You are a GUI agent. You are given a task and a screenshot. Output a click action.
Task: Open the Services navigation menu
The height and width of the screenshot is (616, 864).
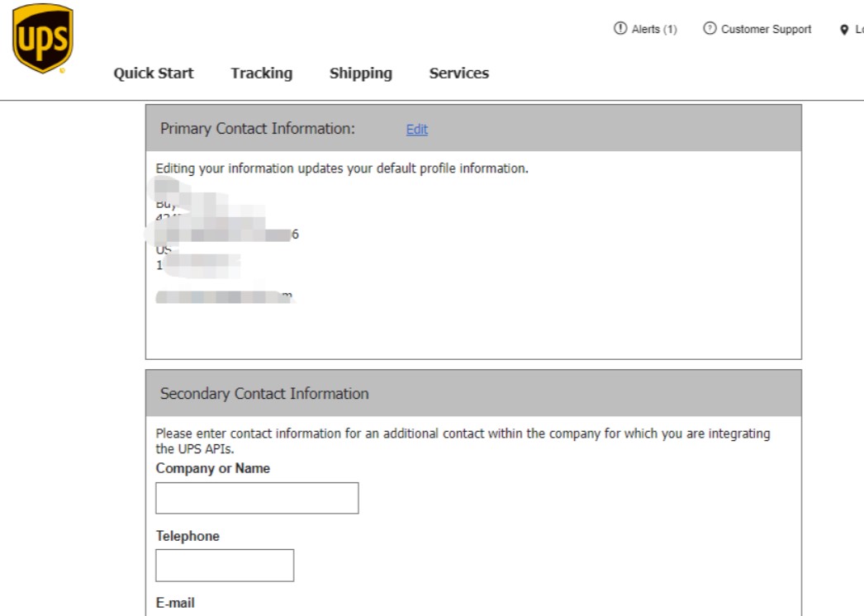(x=458, y=73)
